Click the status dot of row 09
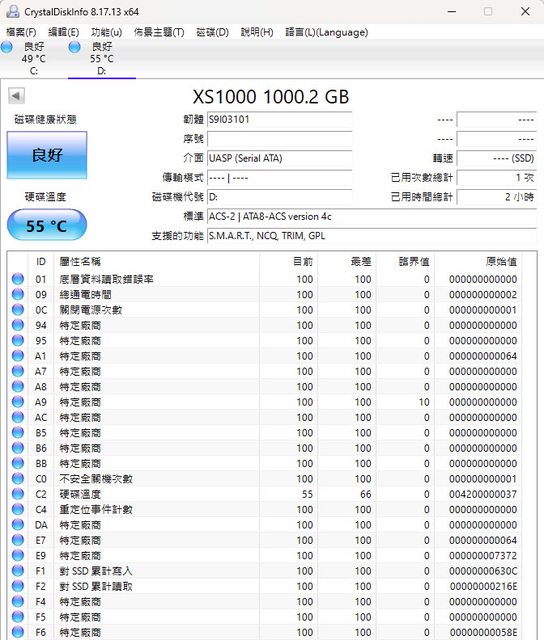Screen dimensions: 544x640 point(18,294)
